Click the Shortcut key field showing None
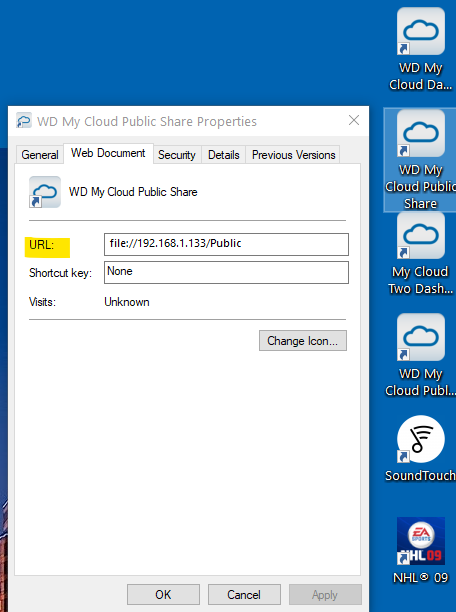 point(226,272)
